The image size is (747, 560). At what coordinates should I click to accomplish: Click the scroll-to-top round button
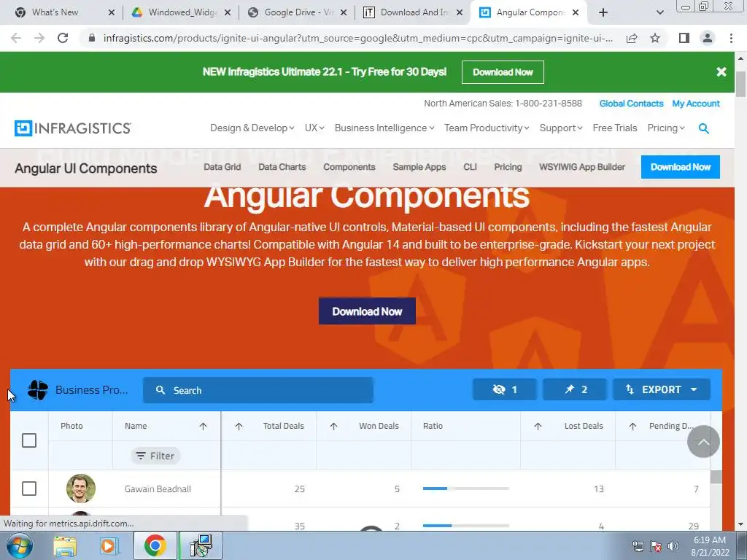[703, 441]
